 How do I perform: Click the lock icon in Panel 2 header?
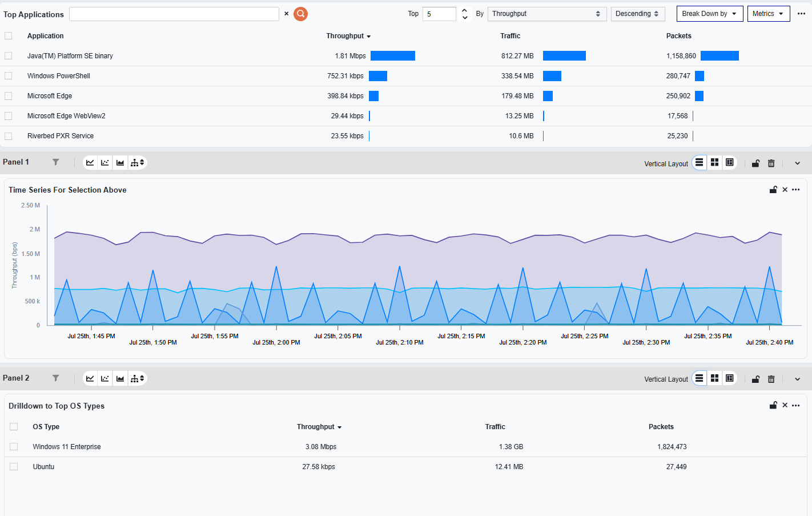(755, 379)
